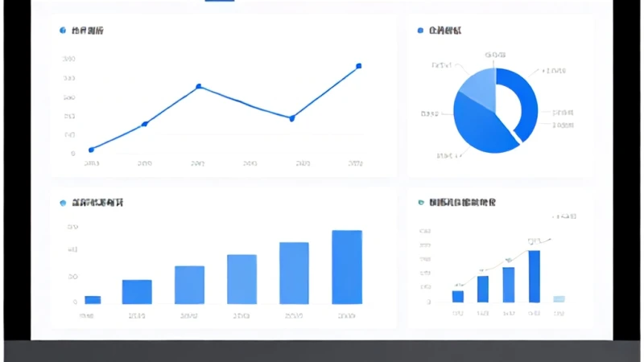Click the middle peak data point on the line chart

click(x=199, y=86)
